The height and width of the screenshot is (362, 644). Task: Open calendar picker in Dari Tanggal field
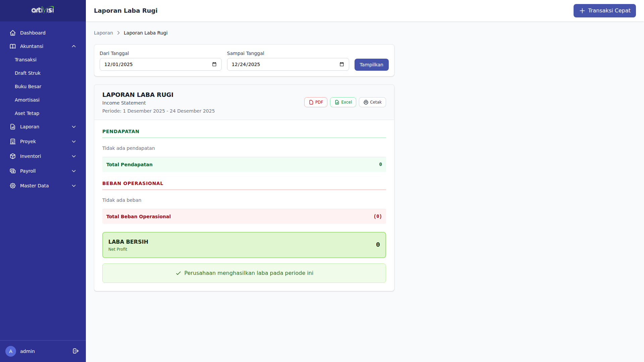pos(214,64)
